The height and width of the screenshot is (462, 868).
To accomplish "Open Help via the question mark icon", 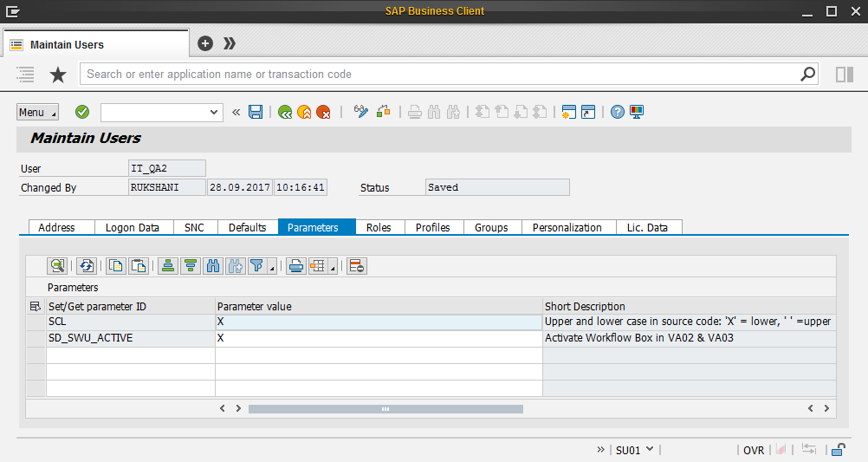I will coord(617,112).
